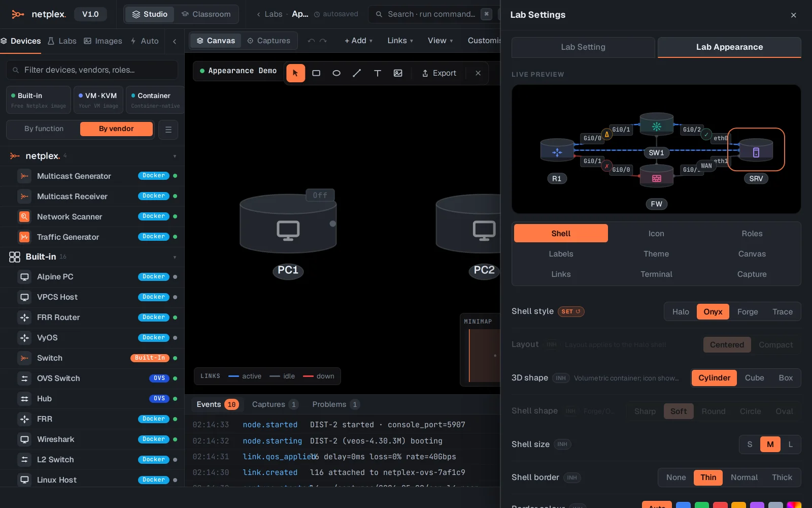The width and height of the screenshot is (812, 508).
Task: Pick the green border colour swatch
Action: click(702, 505)
